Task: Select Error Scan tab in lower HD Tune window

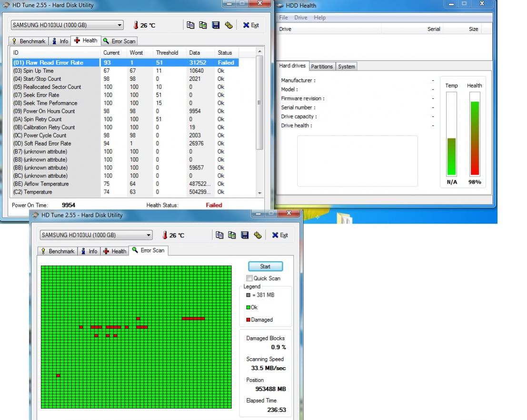Action: tap(149, 251)
